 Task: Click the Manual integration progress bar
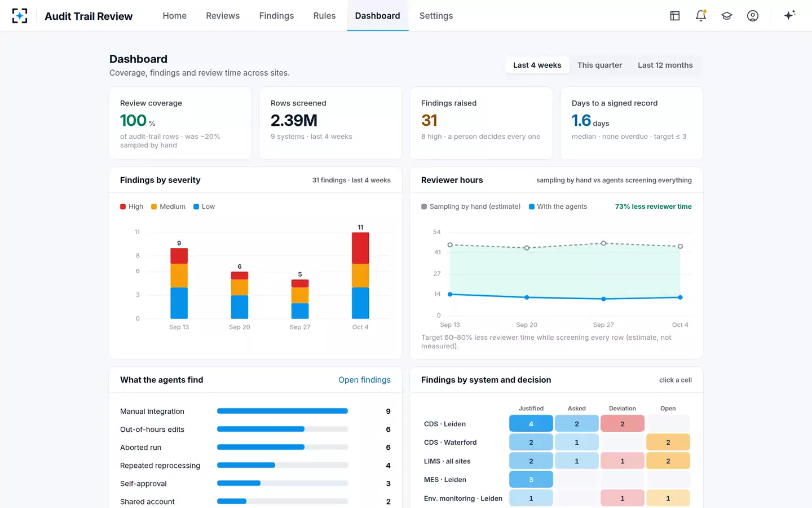pos(283,411)
